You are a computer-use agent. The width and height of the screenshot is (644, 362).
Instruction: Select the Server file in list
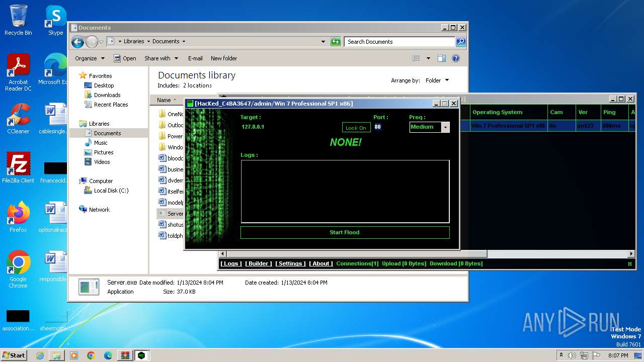coord(171,214)
